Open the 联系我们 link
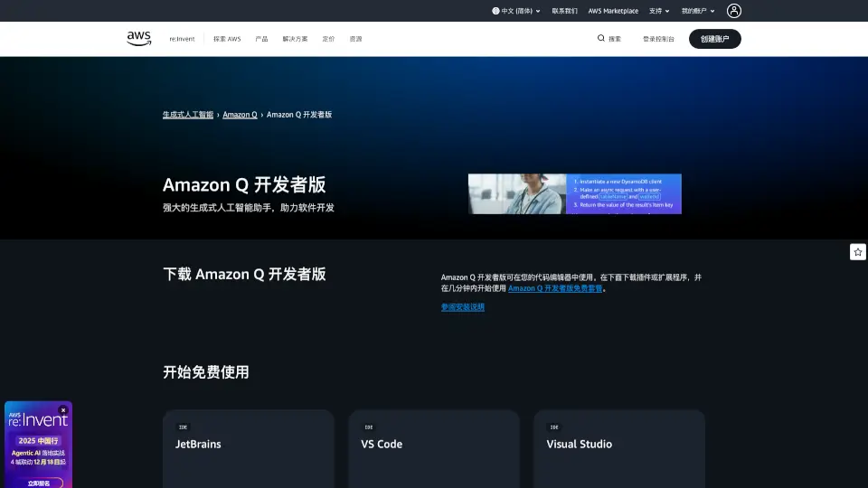 point(564,11)
